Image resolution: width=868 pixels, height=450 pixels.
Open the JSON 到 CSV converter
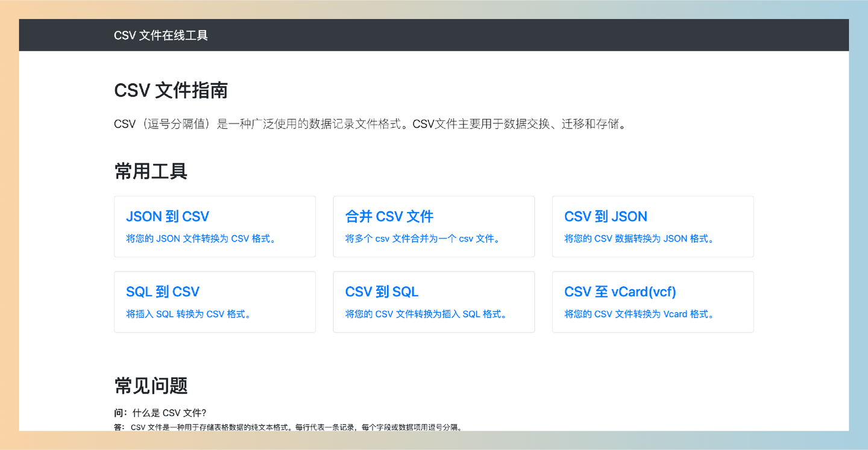tap(167, 216)
